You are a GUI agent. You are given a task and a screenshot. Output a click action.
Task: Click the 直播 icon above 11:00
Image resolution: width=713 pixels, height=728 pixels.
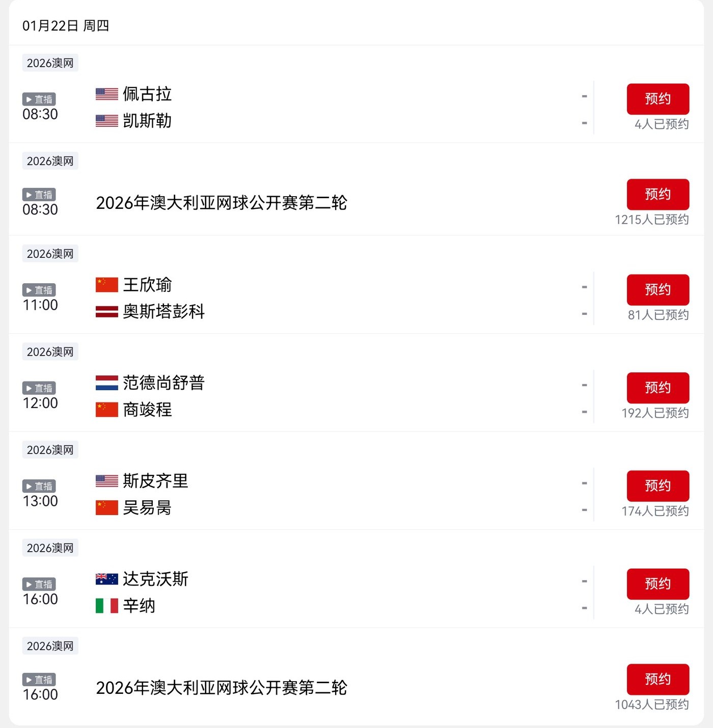[x=39, y=290]
